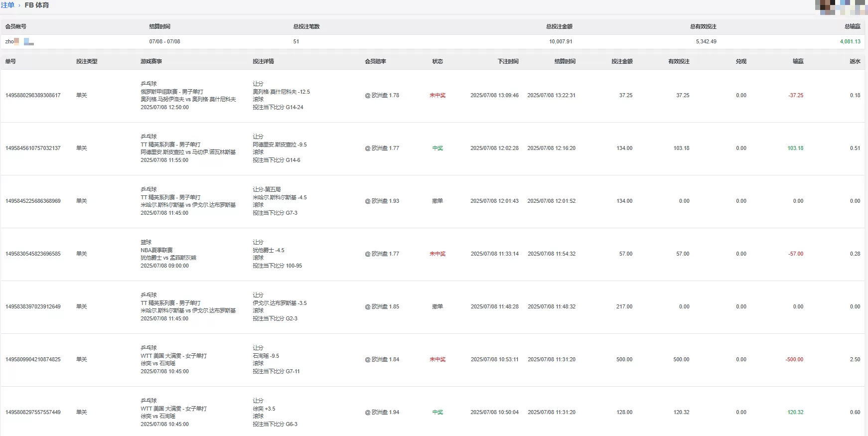Select the 返水 column header
This screenshot has width=868, height=436.
point(855,61)
